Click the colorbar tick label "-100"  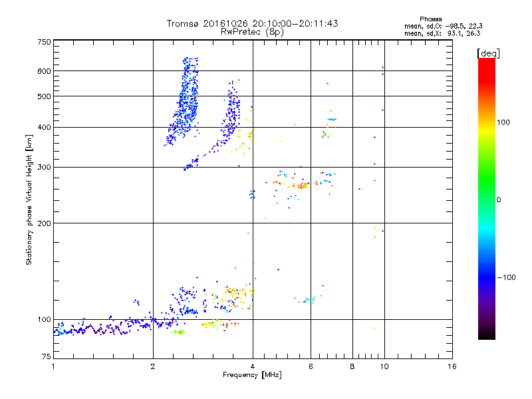pyautogui.click(x=506, y=277)
